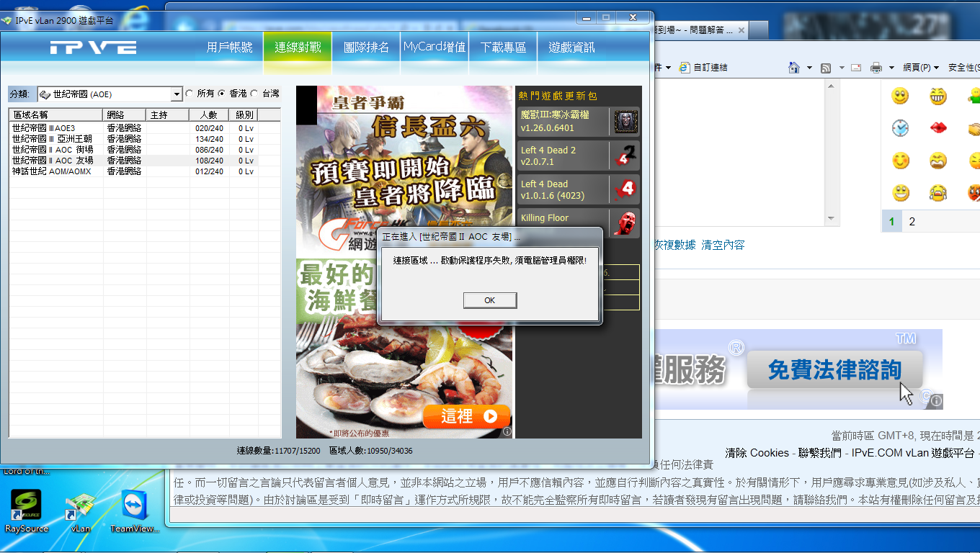Open the RSS feeds dropdown arrow

click(x=841, y=68)
